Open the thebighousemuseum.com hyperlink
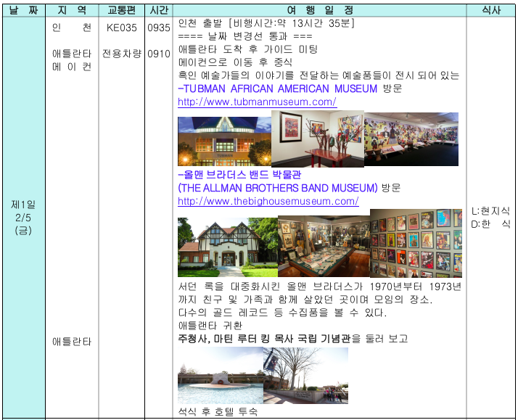Viewport: 518px width, 420px height. pyautogui.click(x=268, y=201)
